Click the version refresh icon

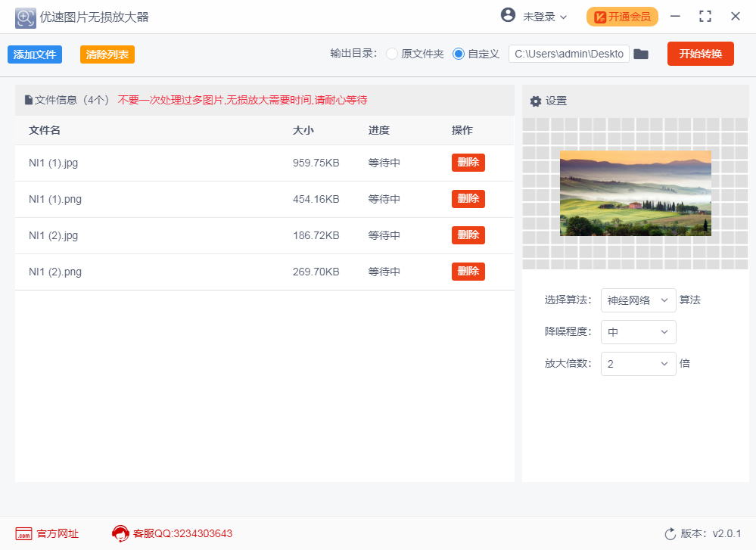[x=670, y=533]
